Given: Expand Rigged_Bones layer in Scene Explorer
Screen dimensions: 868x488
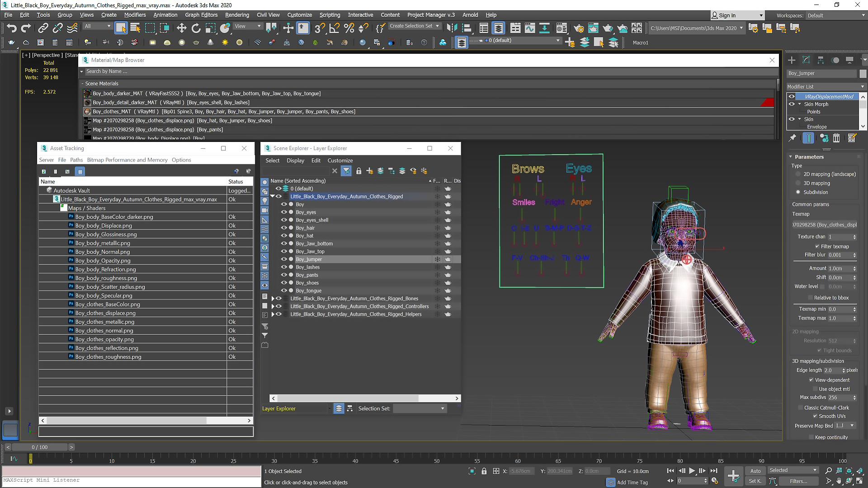Looking at the screenshot, I should 273,299.
